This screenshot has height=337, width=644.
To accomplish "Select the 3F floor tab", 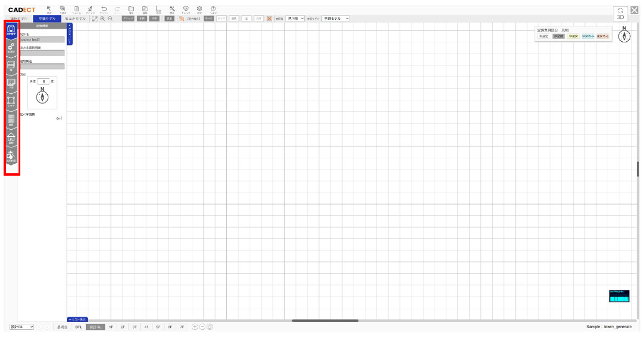I will click(x=134, y=327).
